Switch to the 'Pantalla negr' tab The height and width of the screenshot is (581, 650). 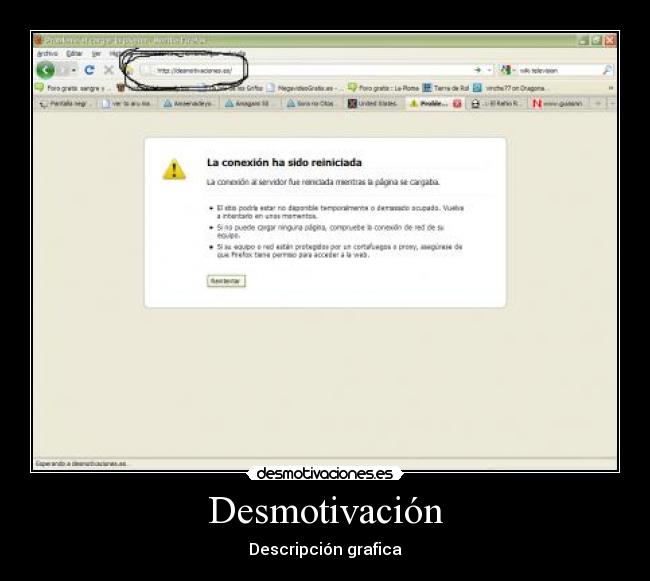click(65, 103)
